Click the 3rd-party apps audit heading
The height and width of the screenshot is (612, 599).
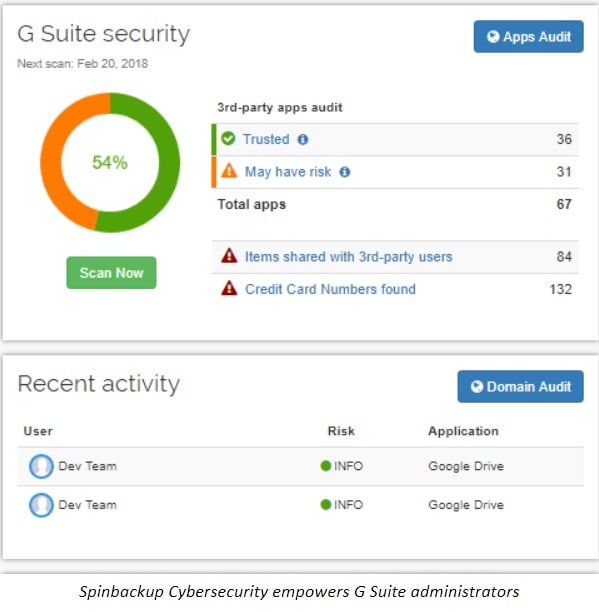pos(280,107)
